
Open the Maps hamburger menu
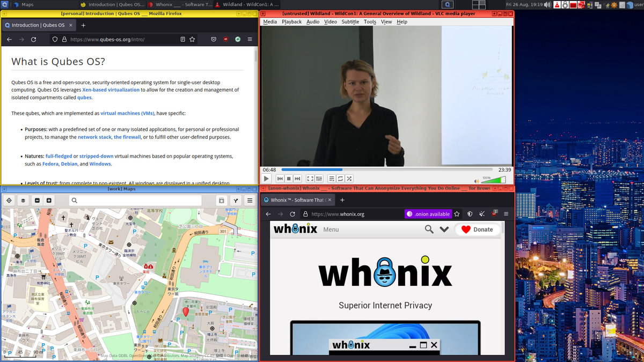point(250,201)
